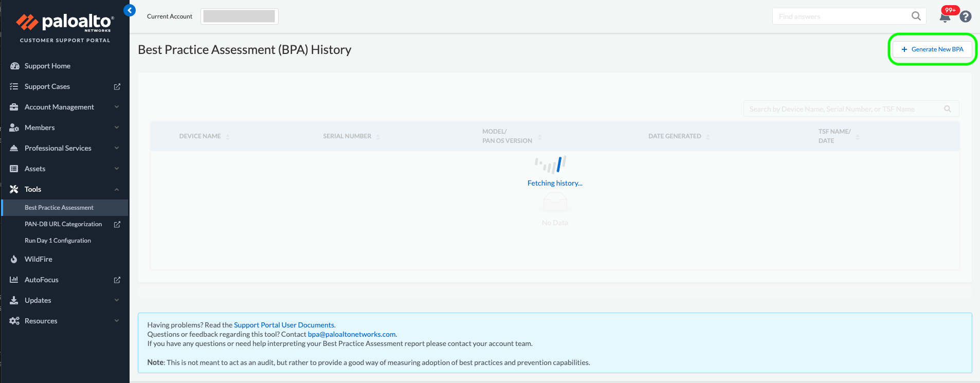Click the Device Name column header
Image resolution: width=980 pixels, height=383 pixels.
[200, 136]
